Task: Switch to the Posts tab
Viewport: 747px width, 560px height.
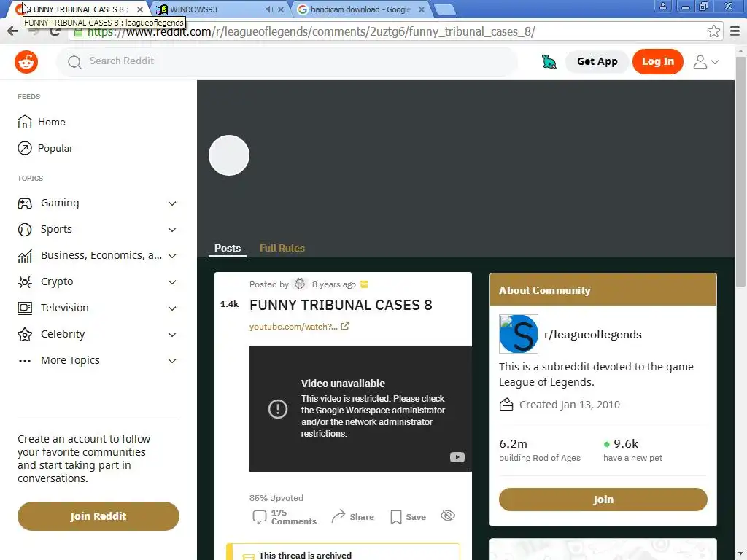Action: pyautogui.click(x=228, y=248)
